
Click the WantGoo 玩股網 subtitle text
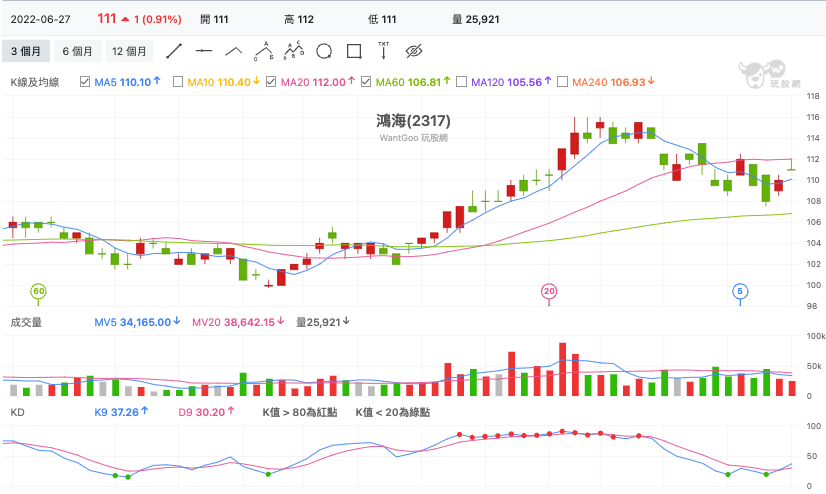414,138
